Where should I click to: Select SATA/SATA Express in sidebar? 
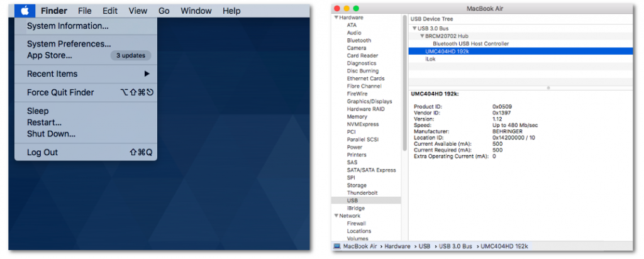[371, 170]
